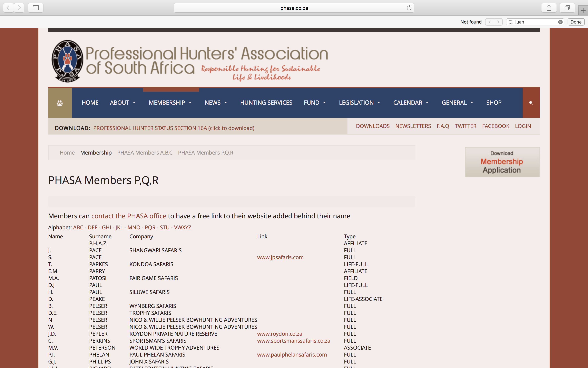Image resolution: width=588 pixels, height=368 pixels.
Task: Go forward with the Safari forward arrow
Action: click(x=19, y=8)
